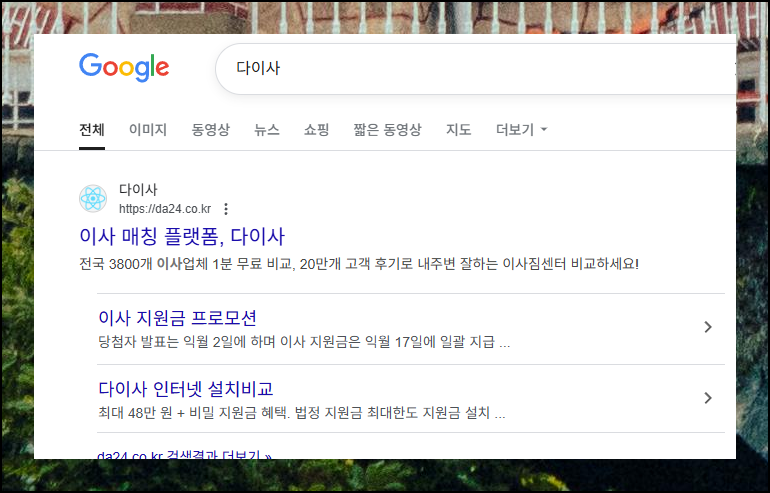Click the chevron on 다이사 인터넷 설치비교 row
The height and width of the screenshot is (493, 770).
point(708,398)
